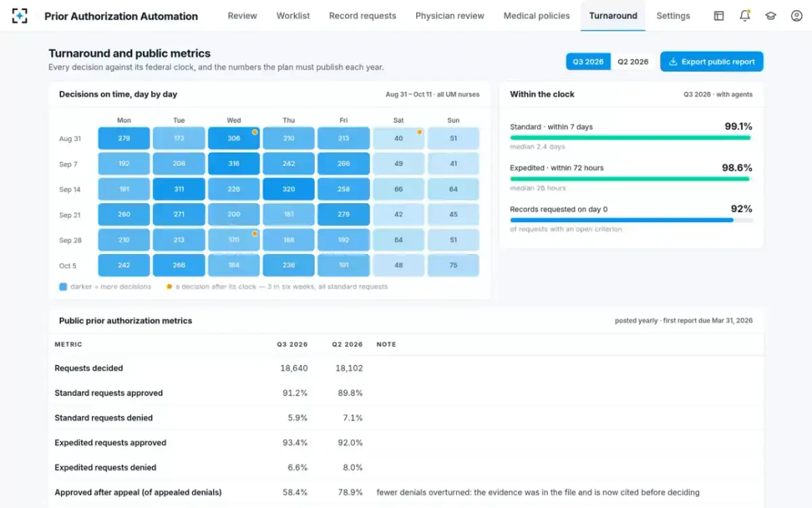Click the value 18,102
Image resolution: width=812 pixels, height=508 pixels.
349,368
